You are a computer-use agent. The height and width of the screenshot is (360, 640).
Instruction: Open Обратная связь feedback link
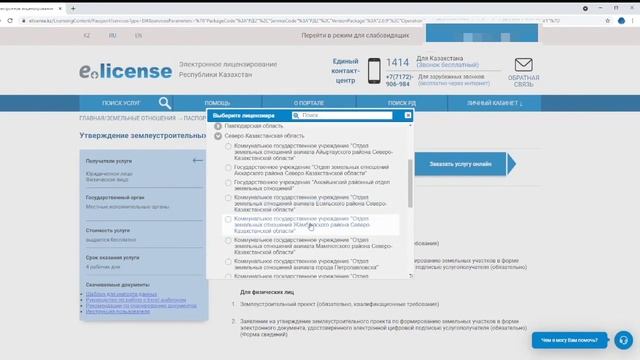point(523,81)
